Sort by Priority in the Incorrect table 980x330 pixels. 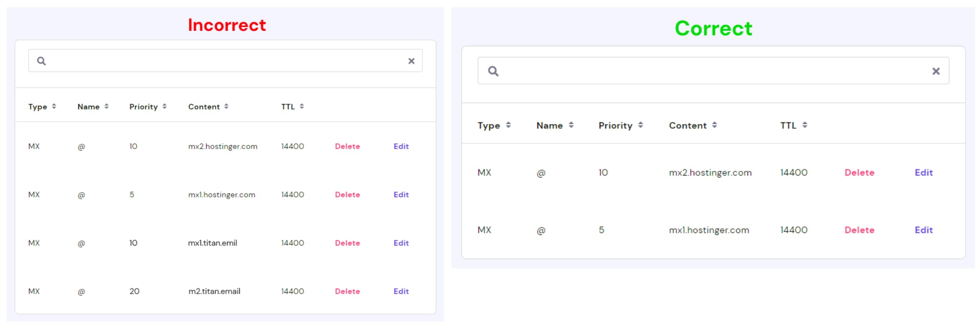click(148, 107)
